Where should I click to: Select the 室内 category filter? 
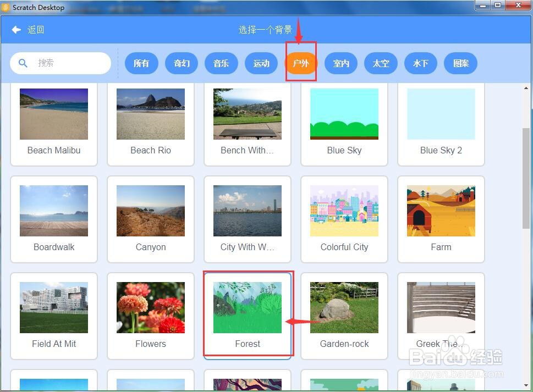tap(341, 63)
